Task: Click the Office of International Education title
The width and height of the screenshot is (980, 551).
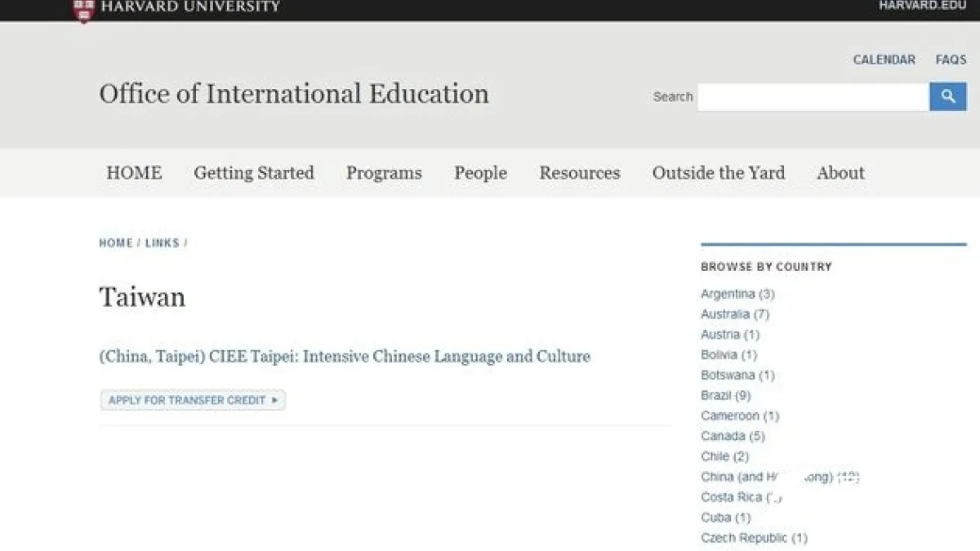Action: [294, 94]
